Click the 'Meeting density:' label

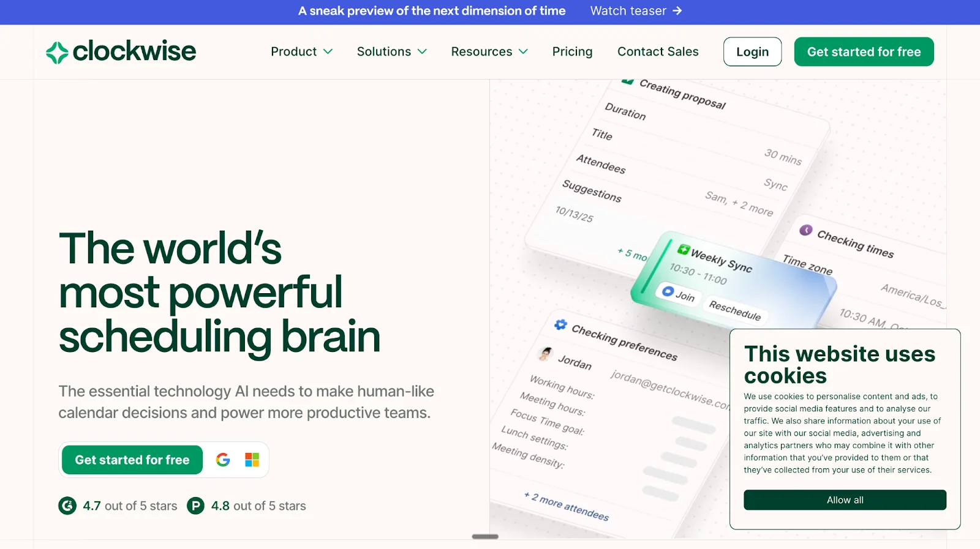click(528, 455)
